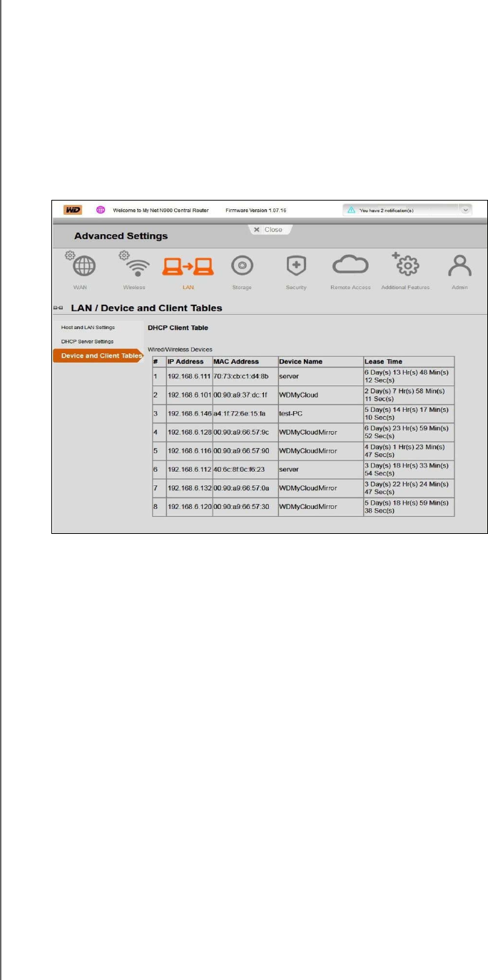The height and width of the screenshot is (980, 488).
Task: Open the Additional Features gear icon
Action: pyautogui.click(x=405, y=265)
